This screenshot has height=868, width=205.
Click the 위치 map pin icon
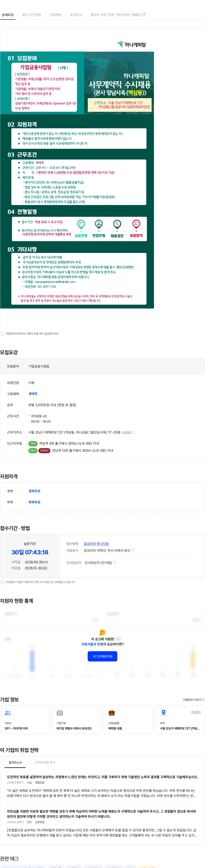coord(164,713)
